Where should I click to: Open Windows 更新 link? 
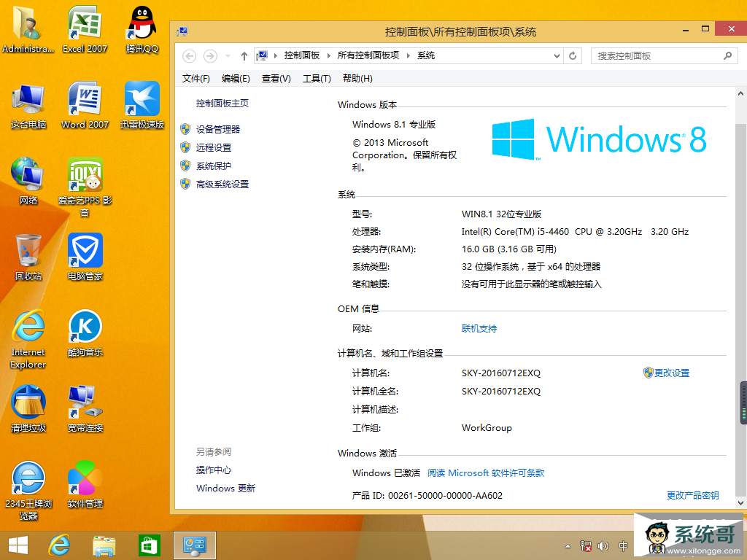point(226,488)
